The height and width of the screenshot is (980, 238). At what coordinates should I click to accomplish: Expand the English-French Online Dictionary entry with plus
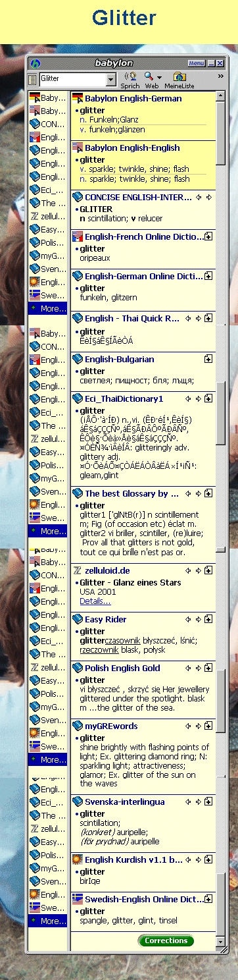[x=208, y=236]
